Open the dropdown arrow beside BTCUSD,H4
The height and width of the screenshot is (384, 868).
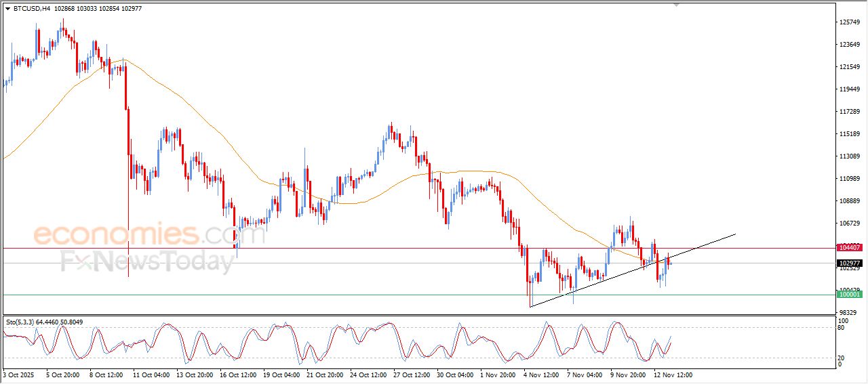(7, 9)
